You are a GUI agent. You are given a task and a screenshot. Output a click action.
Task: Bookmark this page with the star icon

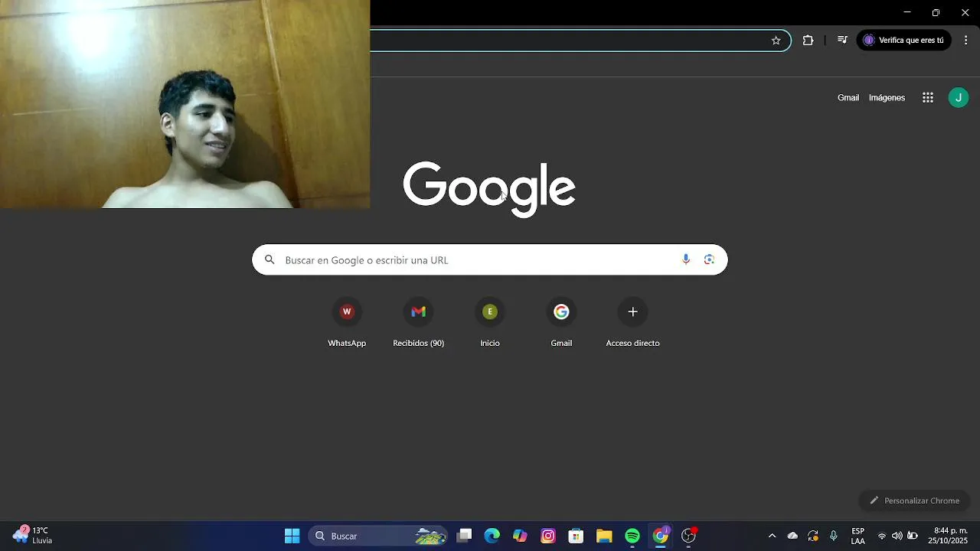pos(776,41)
